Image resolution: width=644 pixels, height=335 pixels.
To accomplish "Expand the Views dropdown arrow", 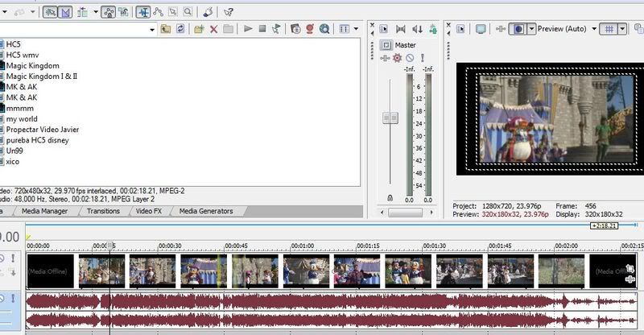I will [x=356, y=29].
